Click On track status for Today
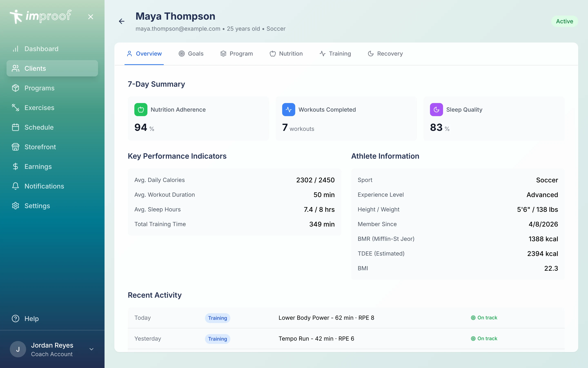 (x=484, y=318)
